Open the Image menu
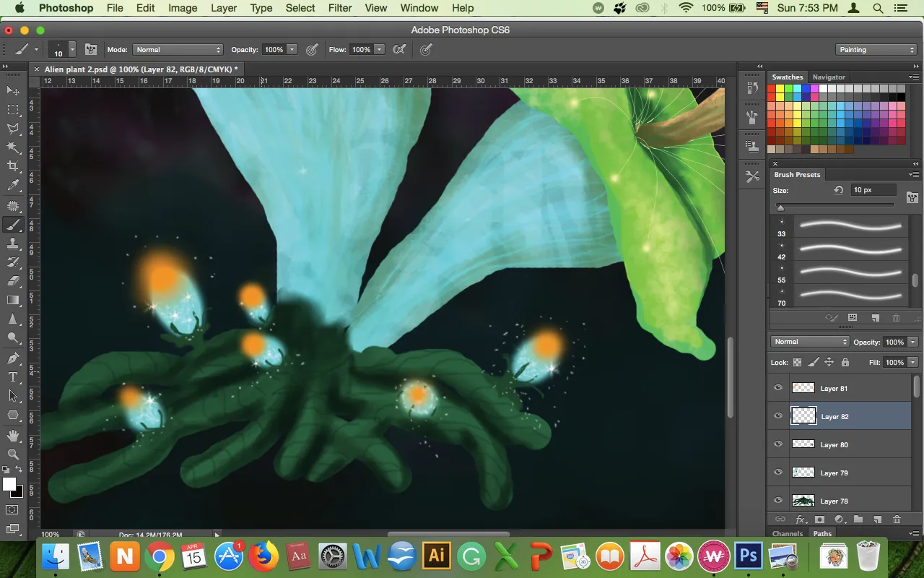Screen dimensions: 924x578 click(183, 8)
